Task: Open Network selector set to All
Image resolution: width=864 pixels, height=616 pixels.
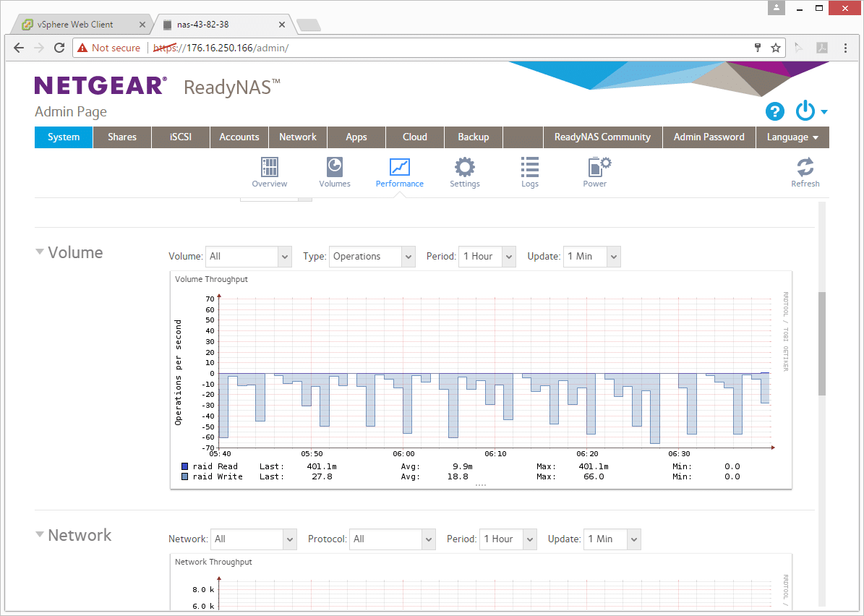Action: pyautogui.click(x=254, y=539)
